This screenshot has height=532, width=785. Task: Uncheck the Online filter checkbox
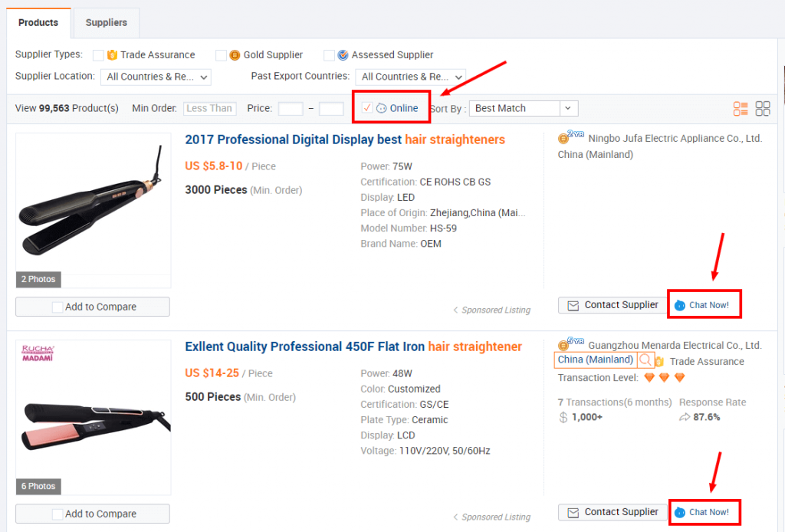pyautogui.click(x=367, y=107)
